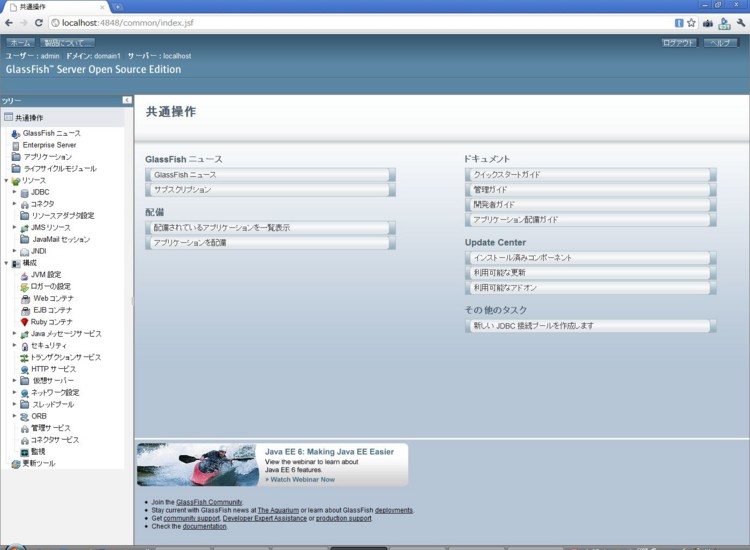Screen dimensions: 750x550
Task: Click the JVM 設定 icon
Action: 24,275
